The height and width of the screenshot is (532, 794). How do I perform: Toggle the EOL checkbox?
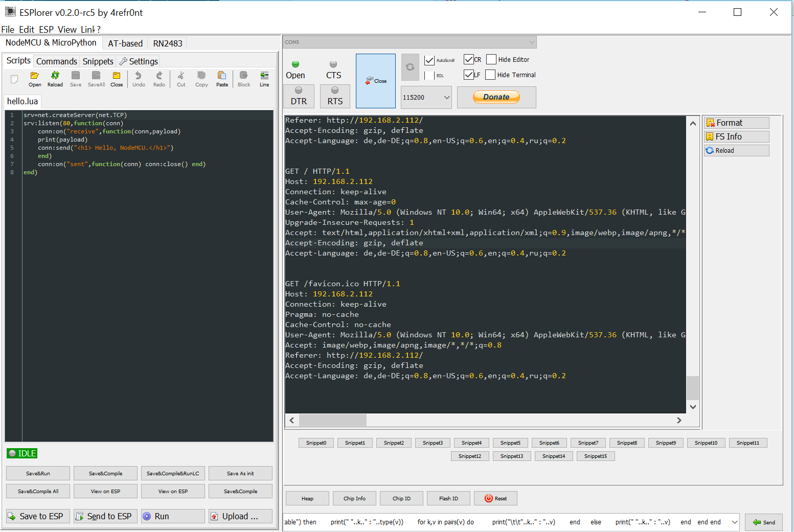pos(429,76)
